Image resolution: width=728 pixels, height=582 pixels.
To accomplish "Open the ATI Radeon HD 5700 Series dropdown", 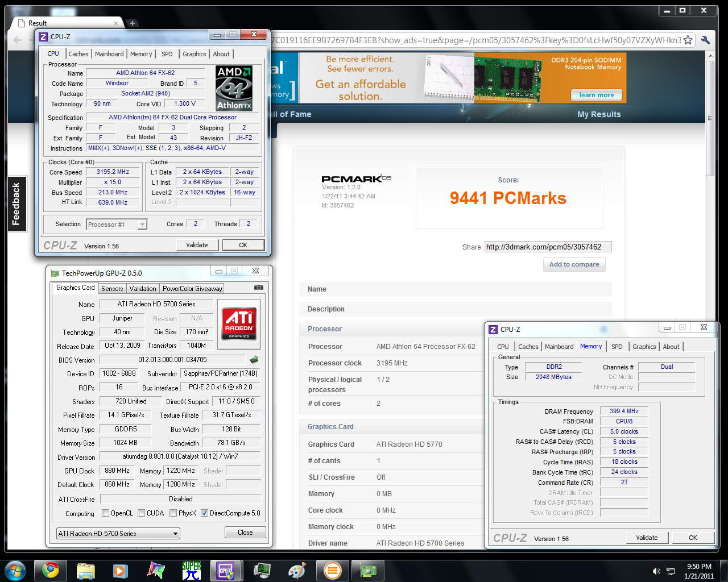I will point(118,533).
